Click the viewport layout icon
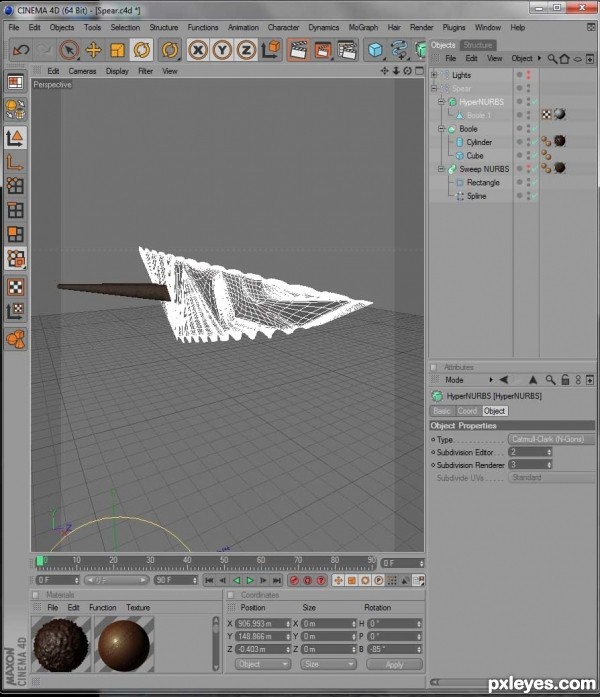The image size is (600, 697). click(x=16, y=82)
